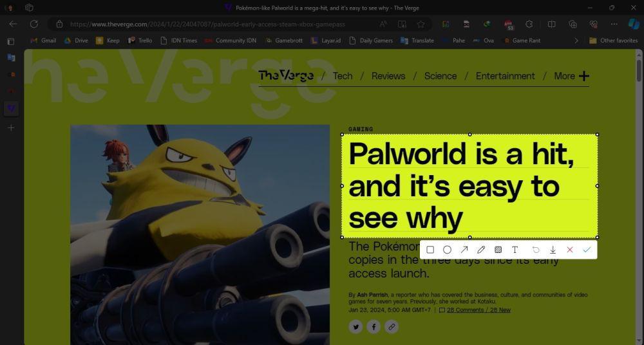Open the 26 Comments link
Image resolution: width=644 pixels, height=345 pixels.
[478, 310]
